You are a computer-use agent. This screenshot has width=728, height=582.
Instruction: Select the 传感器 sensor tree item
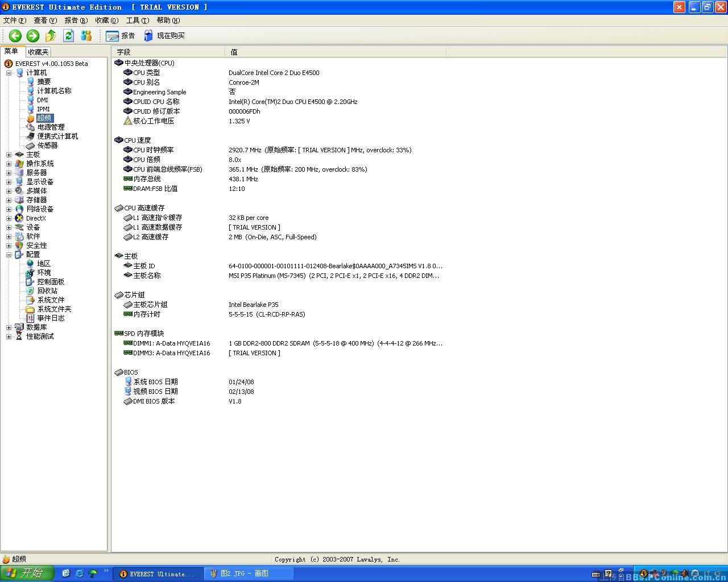[47, 145]
